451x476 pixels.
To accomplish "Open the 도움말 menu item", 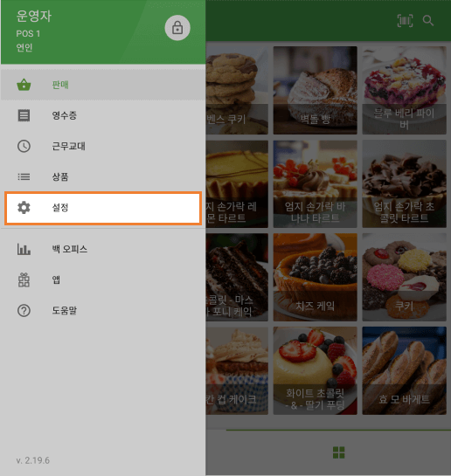I will [x=103, y=311].
